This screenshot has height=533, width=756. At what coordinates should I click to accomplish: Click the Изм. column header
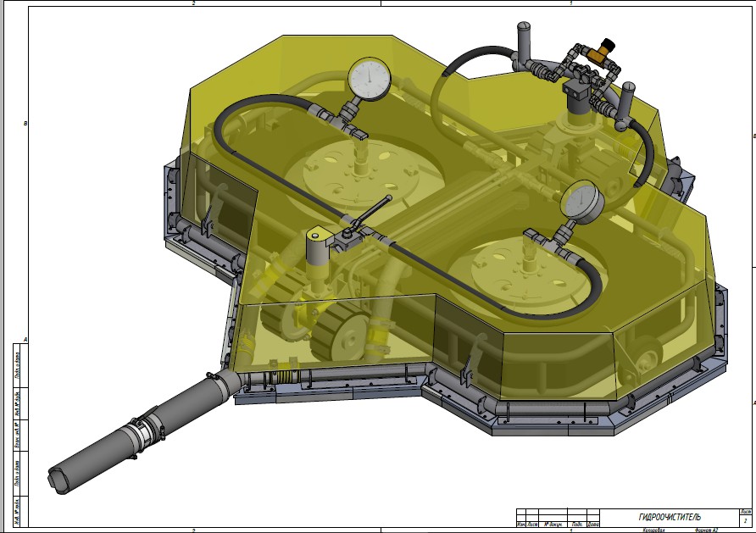520,524
